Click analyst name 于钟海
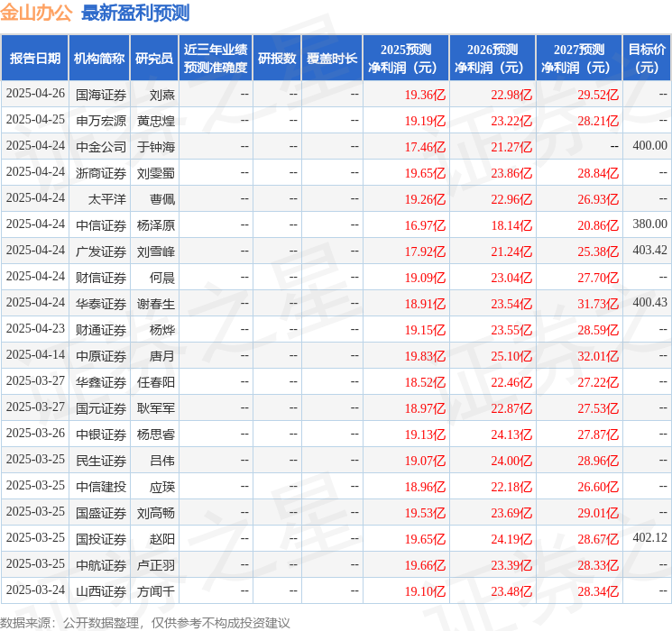Viewport: 672px width, 631px height. [x=155, y=147]
